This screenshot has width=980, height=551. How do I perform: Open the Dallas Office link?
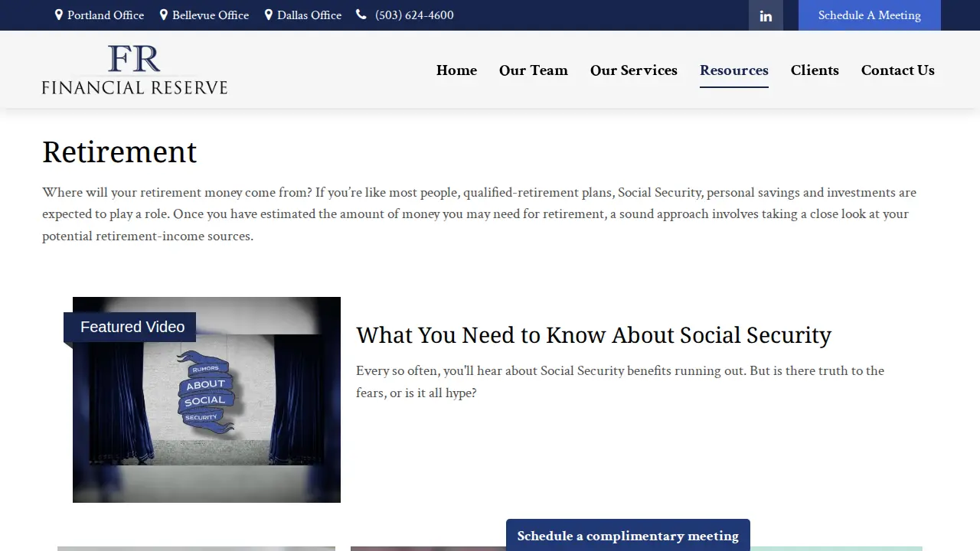point(309,15)
